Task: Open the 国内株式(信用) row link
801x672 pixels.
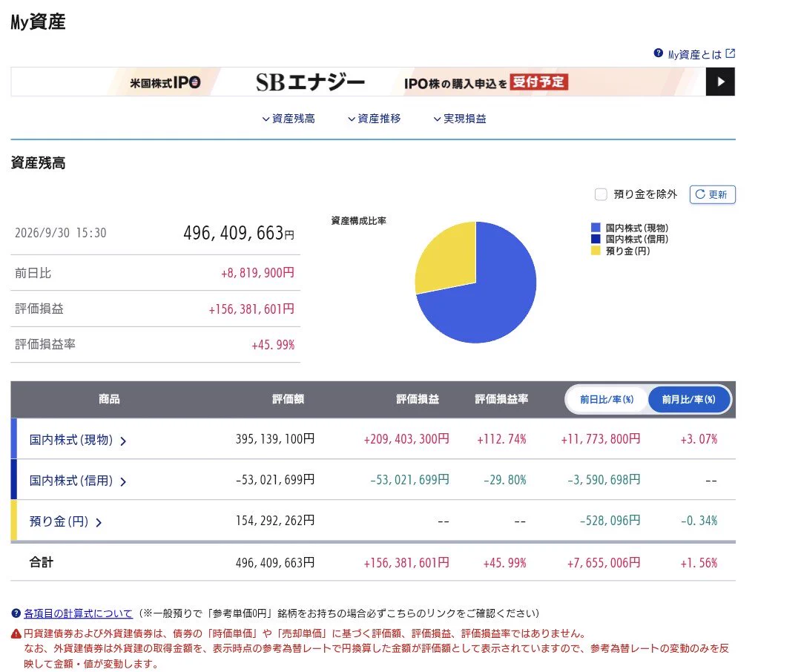Action: click(71, 481)
